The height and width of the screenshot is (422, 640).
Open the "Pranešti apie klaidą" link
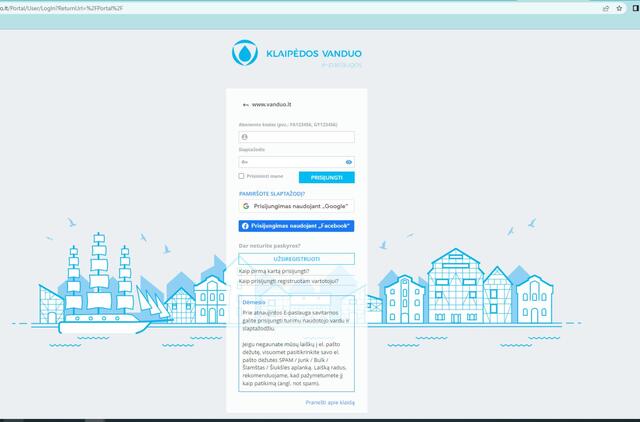[330, 402]
